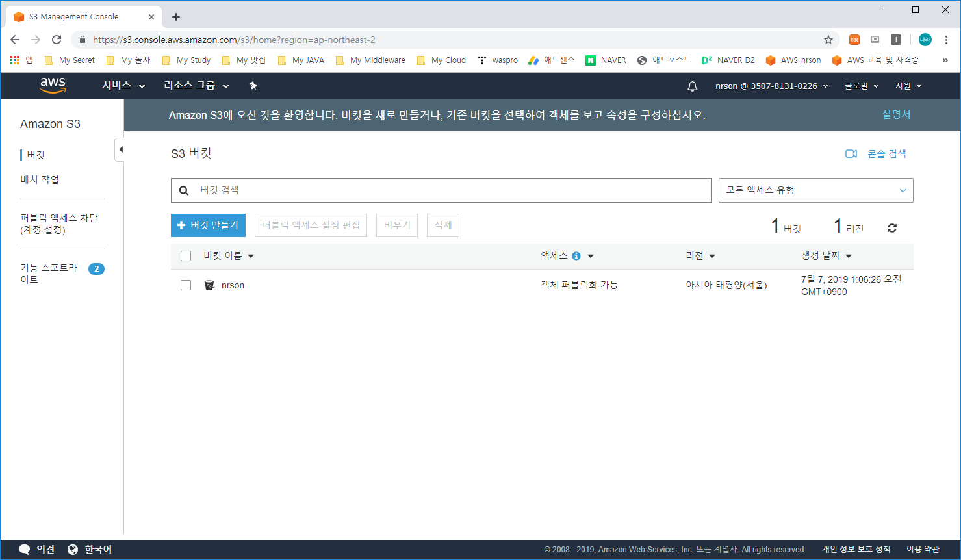Open the 의견 feedback link in footer
The height and width of the screenshot is (560, 961).
point(37,550)
